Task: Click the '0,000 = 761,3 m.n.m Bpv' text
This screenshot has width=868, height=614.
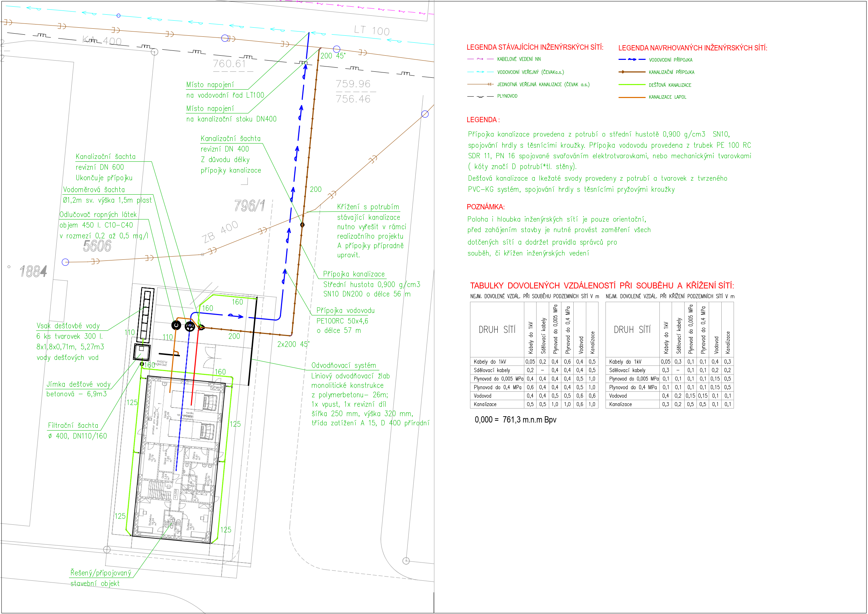Action: tap(515, 420)
